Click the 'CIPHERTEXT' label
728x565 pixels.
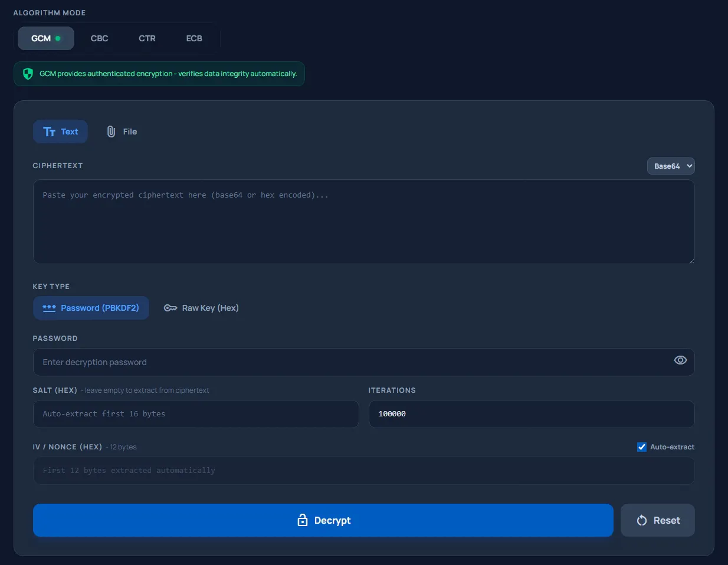tap(58, 166)
